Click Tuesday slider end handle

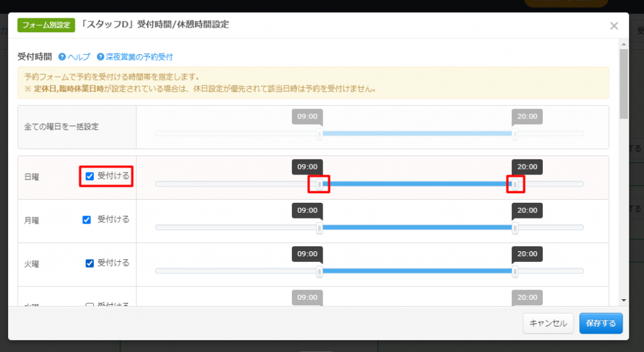point(515,271)
